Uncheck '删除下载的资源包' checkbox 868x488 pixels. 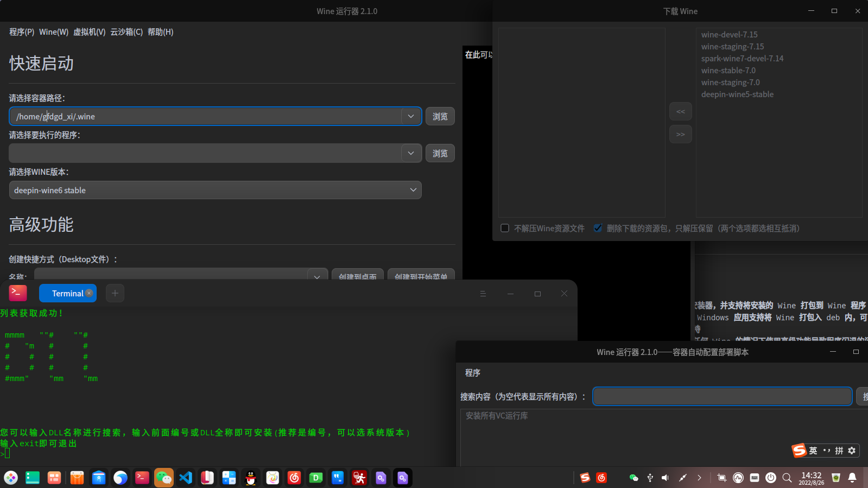tap(598, 228)
